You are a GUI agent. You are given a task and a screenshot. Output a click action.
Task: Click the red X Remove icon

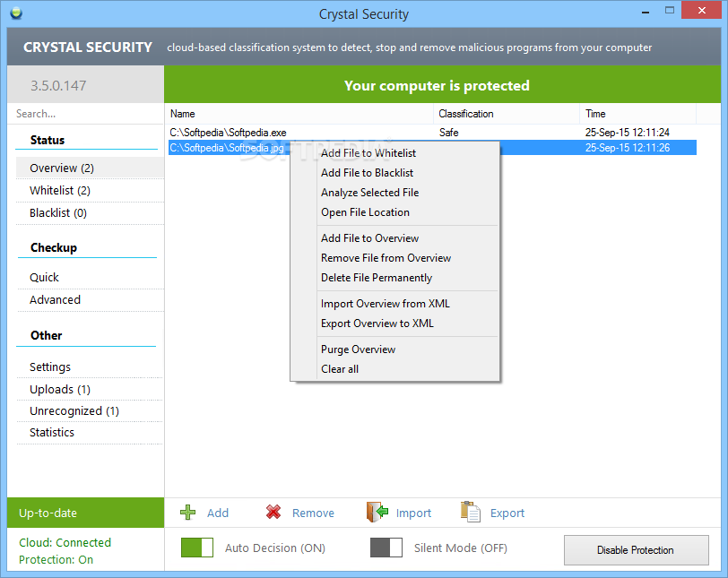(x=273, y=512)
